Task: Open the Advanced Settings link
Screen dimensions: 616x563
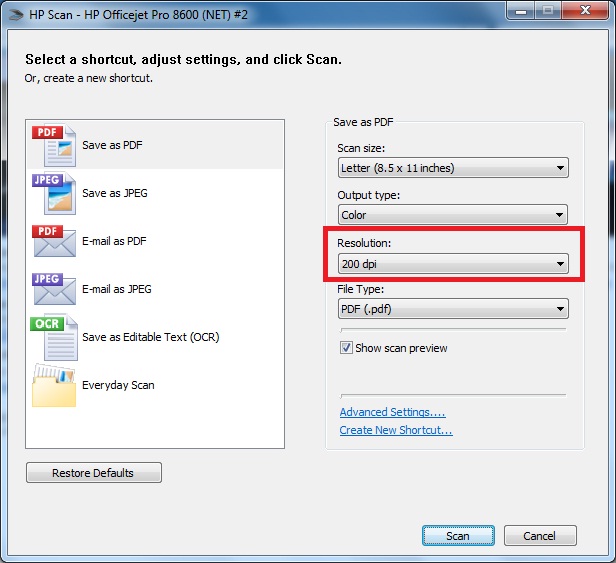Action: coord(392,412)
